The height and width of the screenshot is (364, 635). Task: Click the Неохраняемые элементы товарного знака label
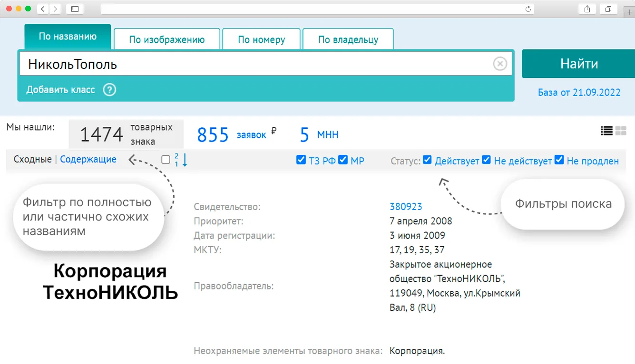coord(288,351)
